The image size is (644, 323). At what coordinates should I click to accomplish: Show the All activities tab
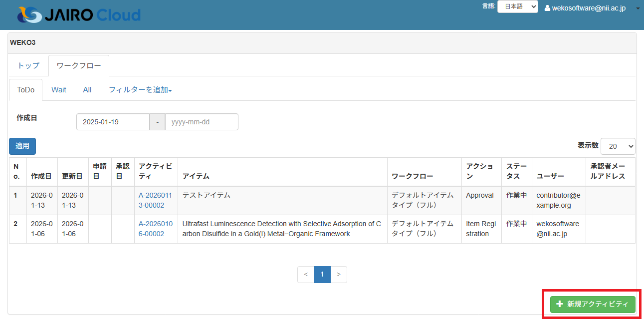(x=87, y=90)
